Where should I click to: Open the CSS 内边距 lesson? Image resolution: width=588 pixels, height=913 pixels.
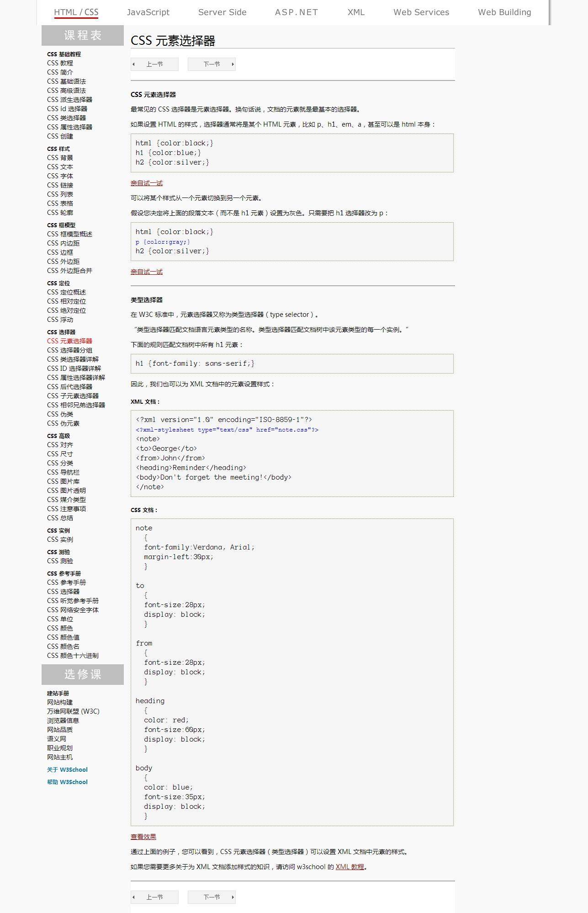click(63, 243)
